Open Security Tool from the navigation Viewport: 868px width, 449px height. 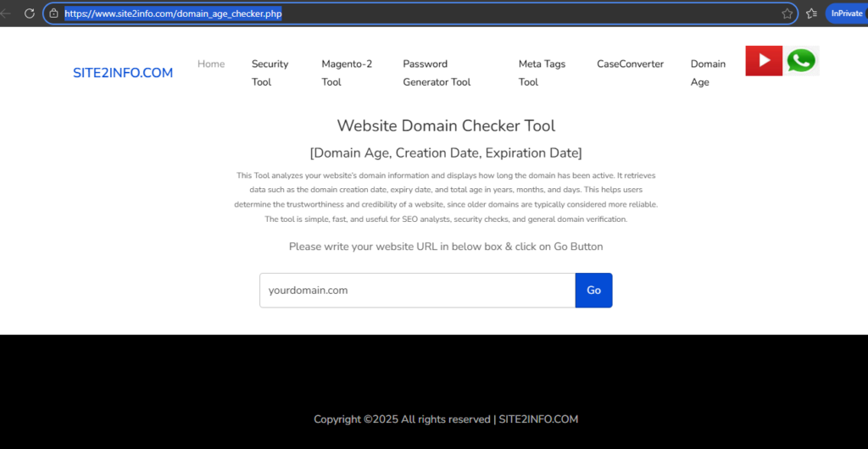click(270, 73)
